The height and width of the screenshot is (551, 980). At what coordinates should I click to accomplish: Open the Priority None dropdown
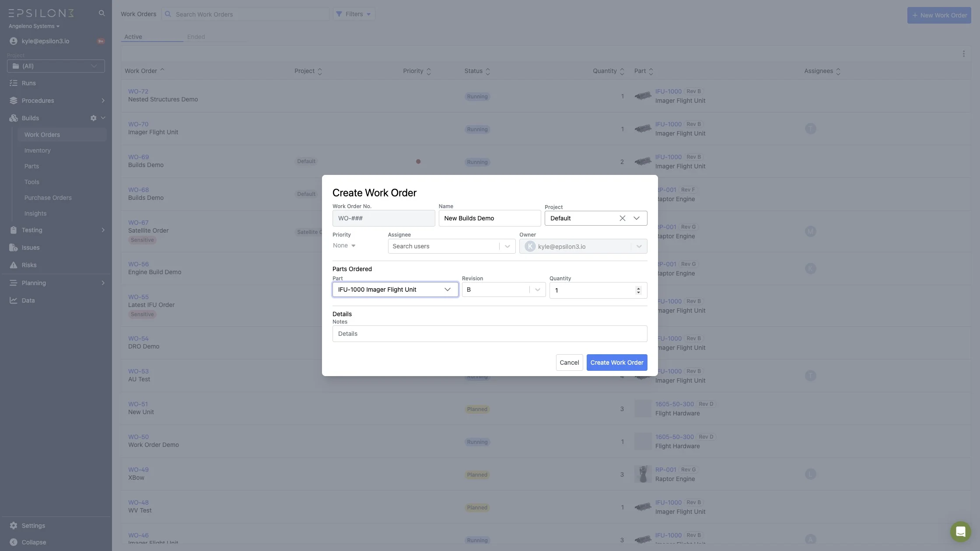click(x=344, y=246)
